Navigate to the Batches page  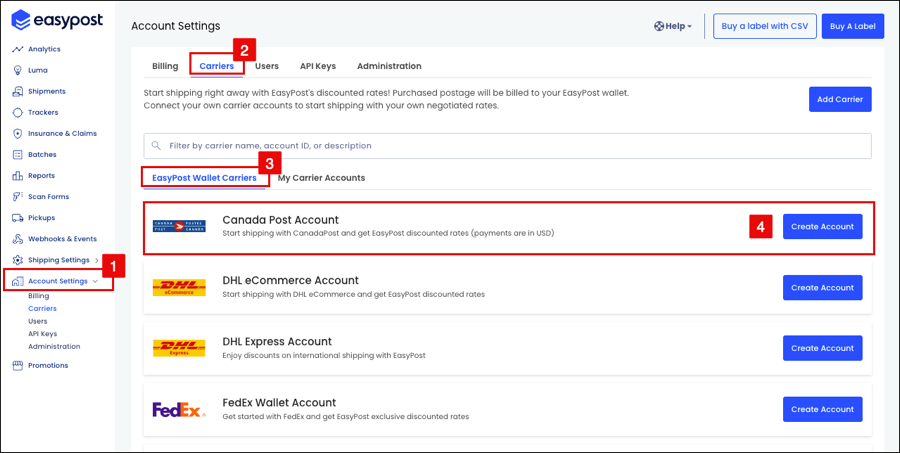coord(42,154)
